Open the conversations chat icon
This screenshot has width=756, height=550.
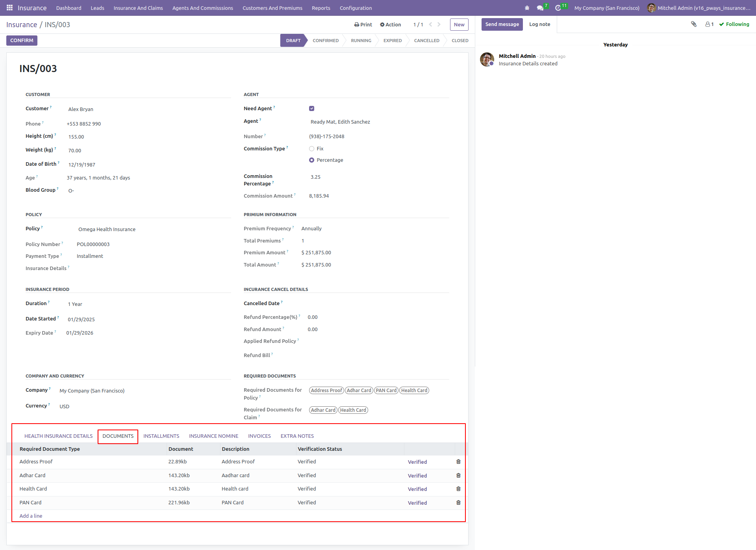pos(540,8)
